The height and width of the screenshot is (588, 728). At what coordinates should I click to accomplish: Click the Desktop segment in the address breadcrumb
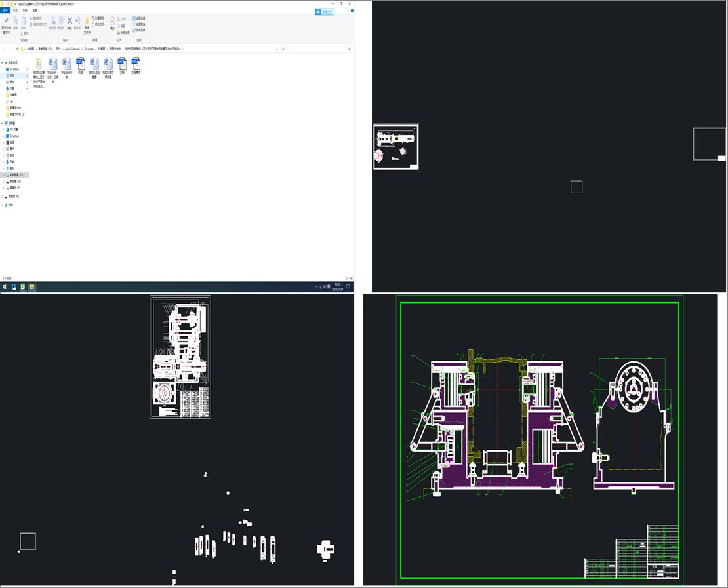(x=89, y=49)
